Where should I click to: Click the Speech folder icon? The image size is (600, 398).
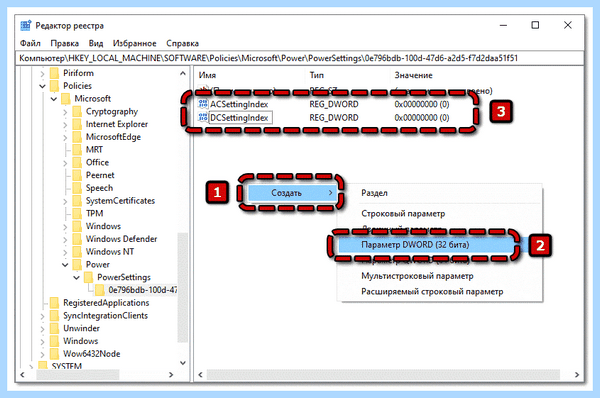pyautogui.click(x=77, y=188)
